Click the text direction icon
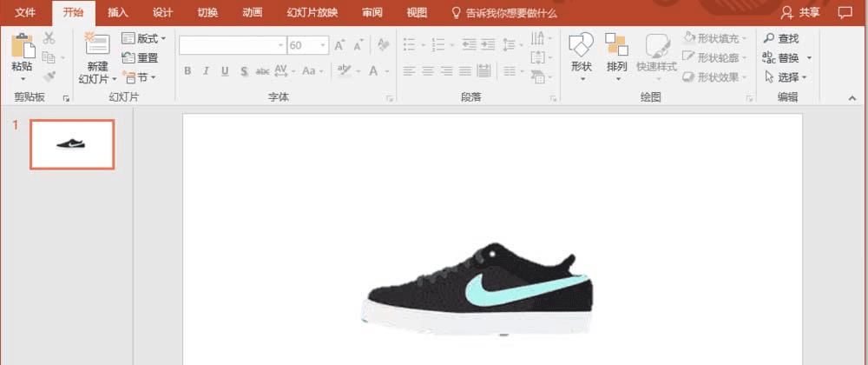Viewport: 868px width, 365px height. pyautogui.click(x=537, y=38)
